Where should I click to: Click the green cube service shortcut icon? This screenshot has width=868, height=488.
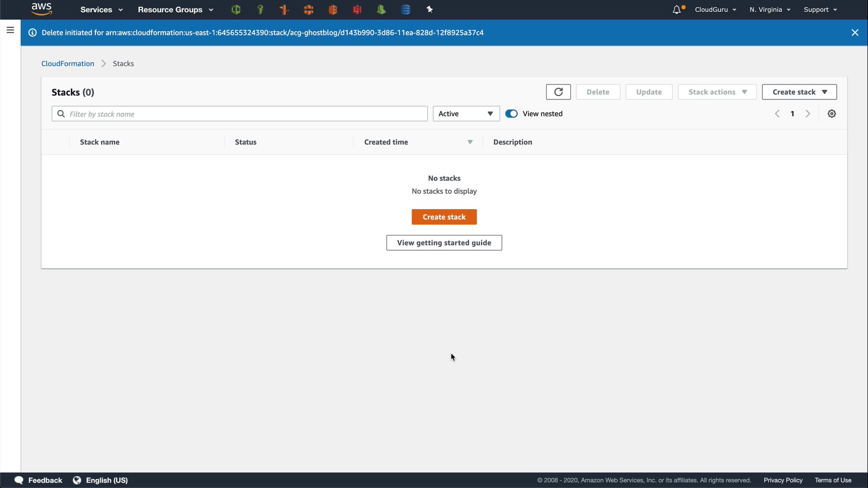point(236,9)
